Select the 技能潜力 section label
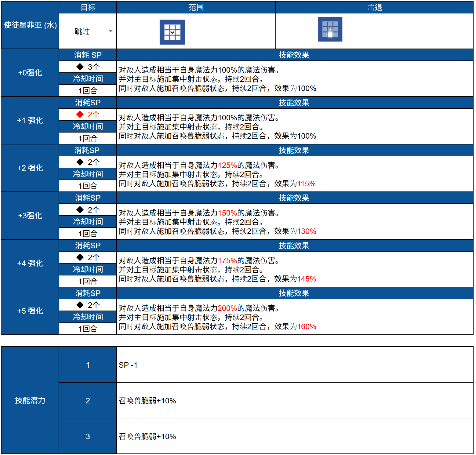Image resolution: width=476 pixels, height=455 pixels. pos(30,400)
